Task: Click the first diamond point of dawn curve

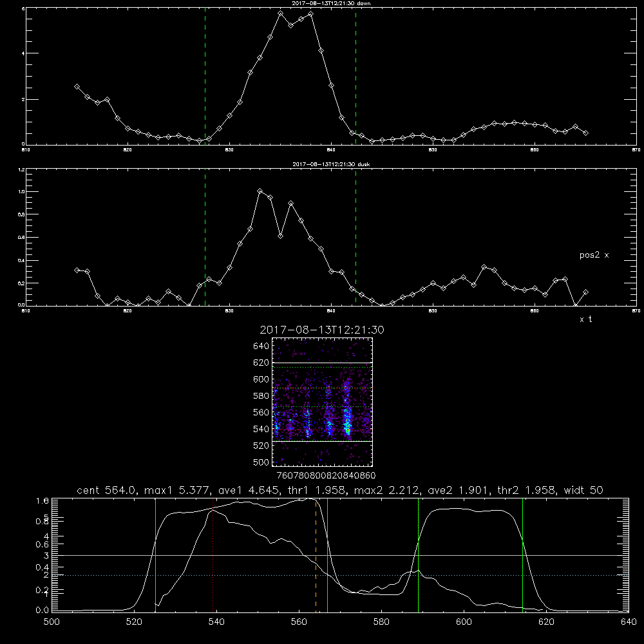Action: point(77,87)
